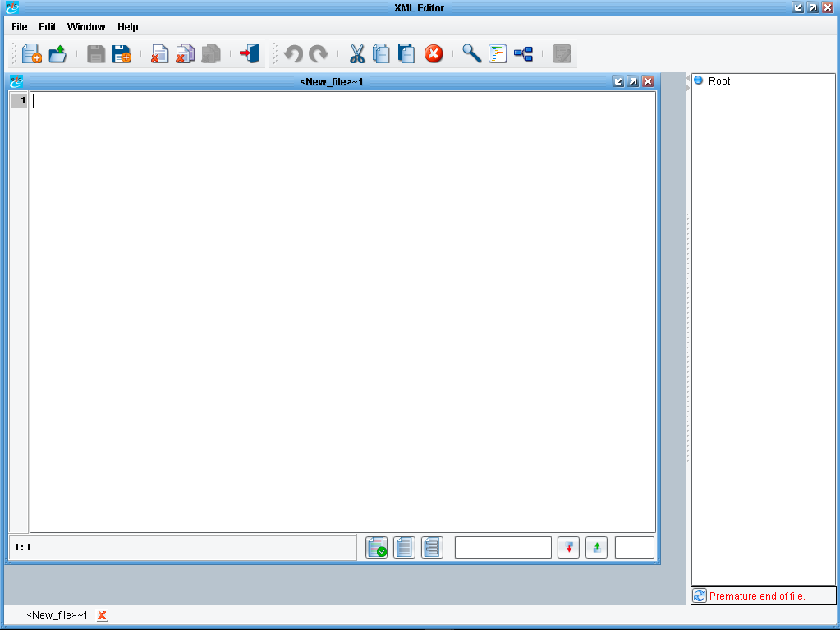Click the blue tree structure icon
The width and height of the screenshot is (840, 630).
(x=523, y=54)
